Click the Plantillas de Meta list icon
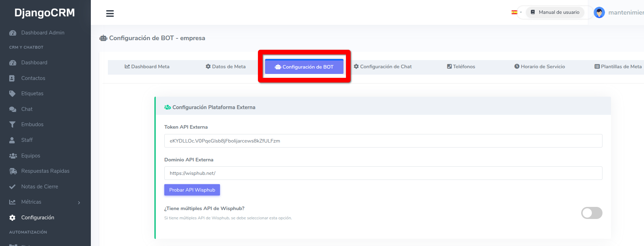 pyautogui.click(x=597, y=66)
